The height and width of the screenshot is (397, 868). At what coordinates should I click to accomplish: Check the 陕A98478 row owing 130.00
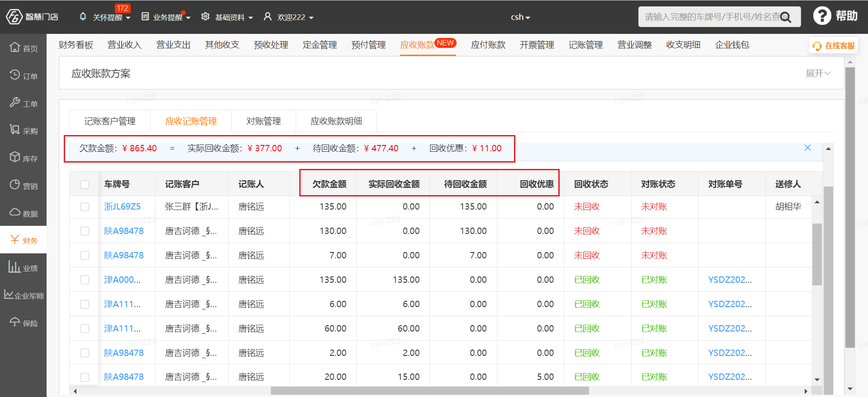click(x=85, y=231)
